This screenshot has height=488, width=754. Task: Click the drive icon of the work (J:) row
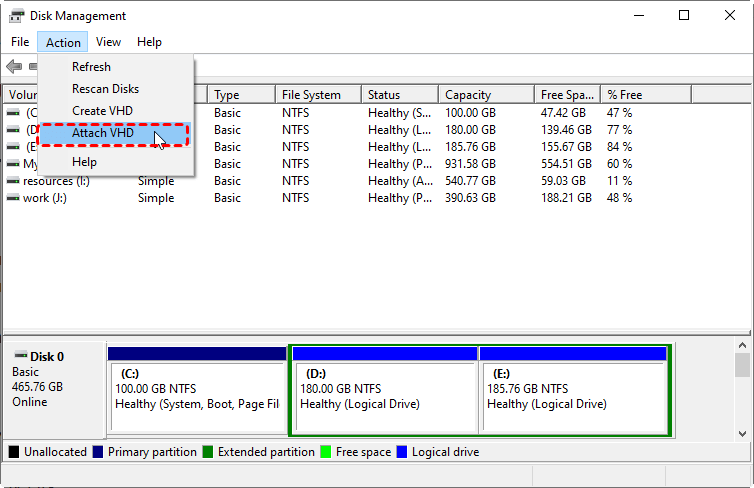pos(13,198)
